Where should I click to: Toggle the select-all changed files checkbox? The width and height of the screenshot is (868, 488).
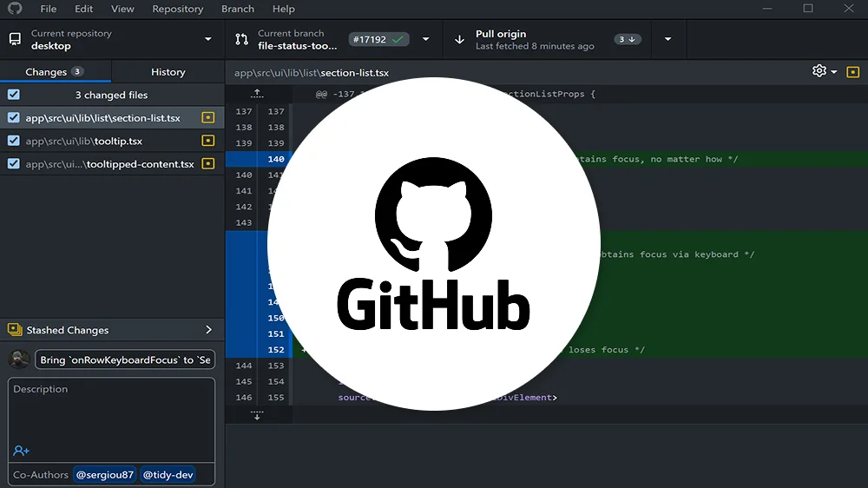(x=14, y=95)
